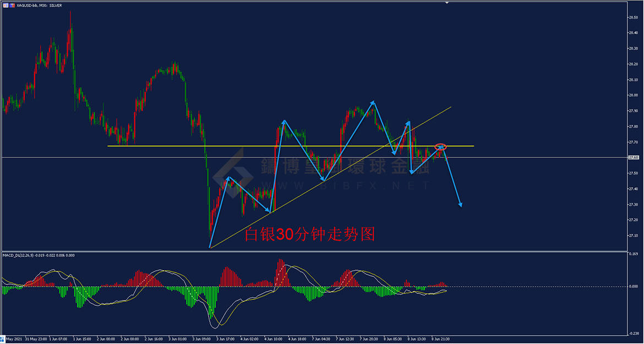644x344 pixels.
Task: Select the highest blue arrow peak near 28.00
Action: 374,102
